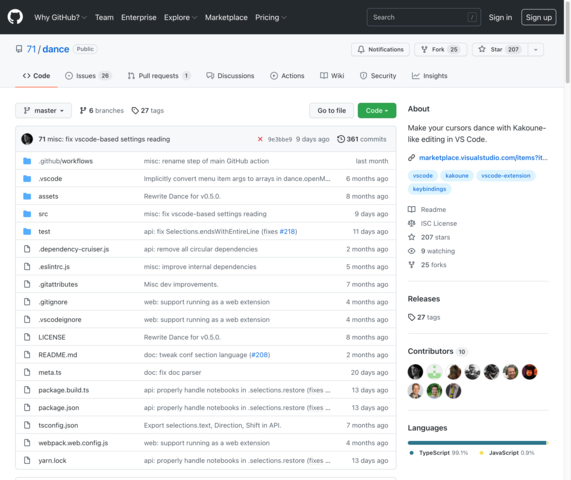Click the Marketplace nav item
Viewport: 571px width, 480px height.
226,17
